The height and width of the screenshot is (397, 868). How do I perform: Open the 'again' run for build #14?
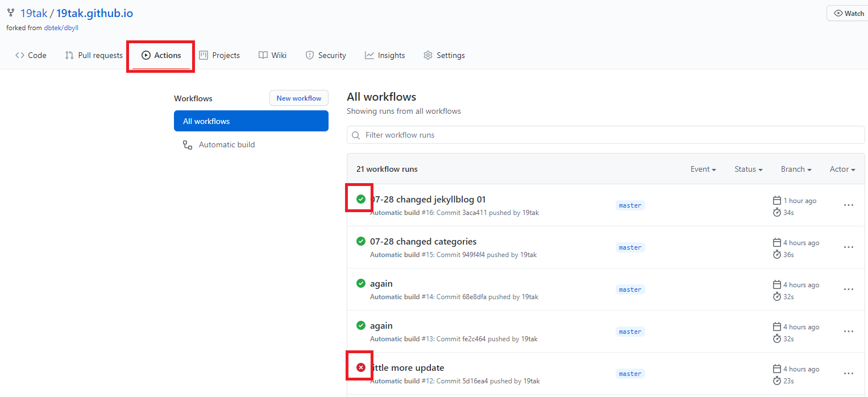pos(381,283)
